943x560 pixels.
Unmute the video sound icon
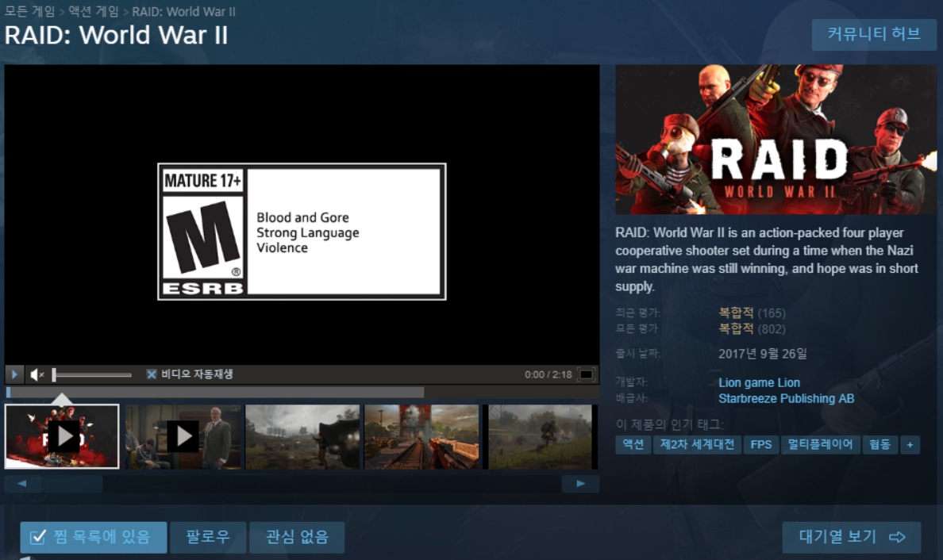click(x=37, y=374)
